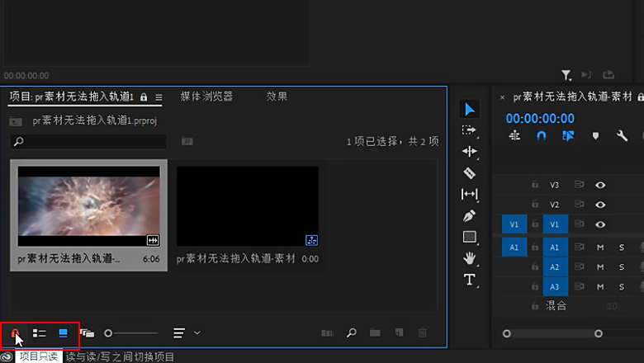Lock track V3 with padlock
644x363 pixels.
point(535,185)
